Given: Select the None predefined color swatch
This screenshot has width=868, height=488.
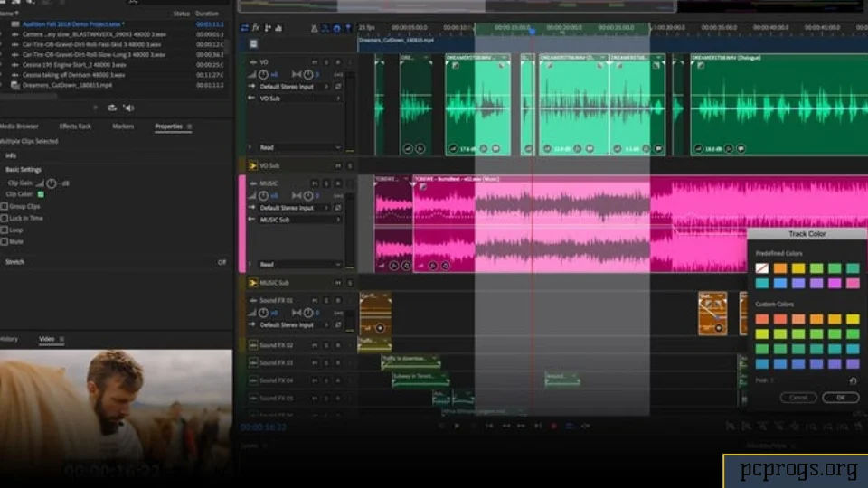Looking at the screenshot, I should pyautogui.click(x=761, y=269).
